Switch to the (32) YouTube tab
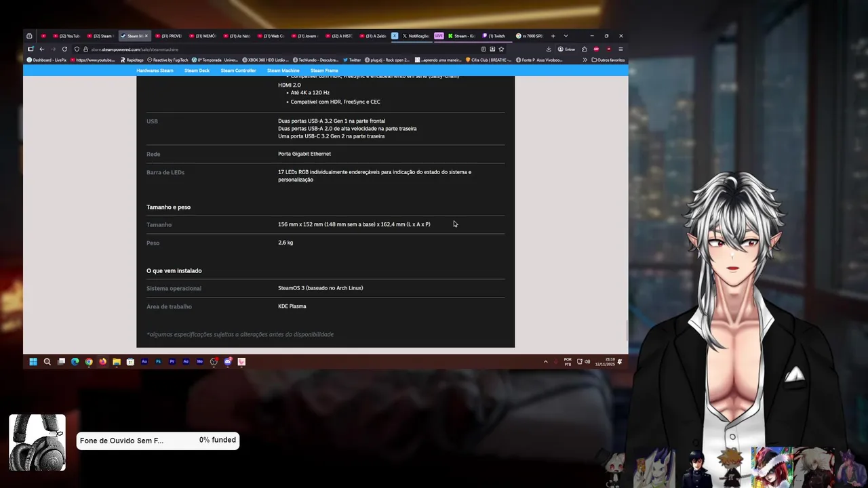This screenshot has height=488, width=868. [x=66, y=36]
